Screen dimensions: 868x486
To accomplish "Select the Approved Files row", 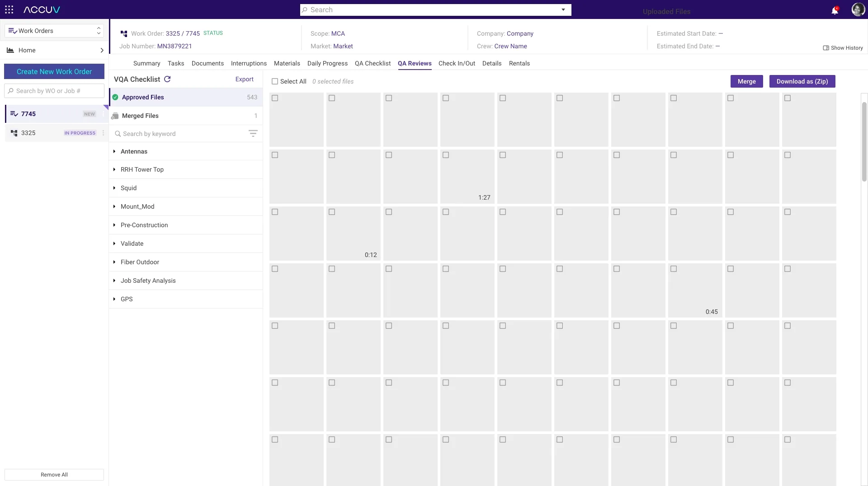I will pos(186,97).
